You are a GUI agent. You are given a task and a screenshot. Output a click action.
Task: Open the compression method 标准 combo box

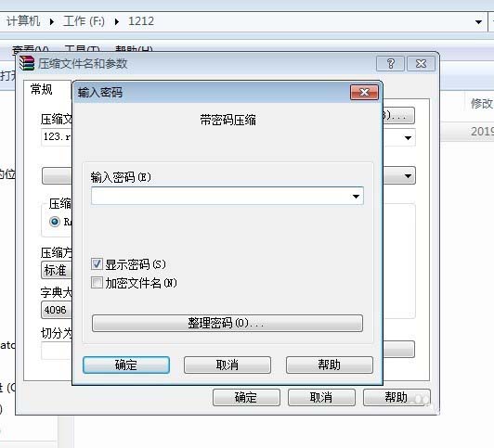coord(57,270)
